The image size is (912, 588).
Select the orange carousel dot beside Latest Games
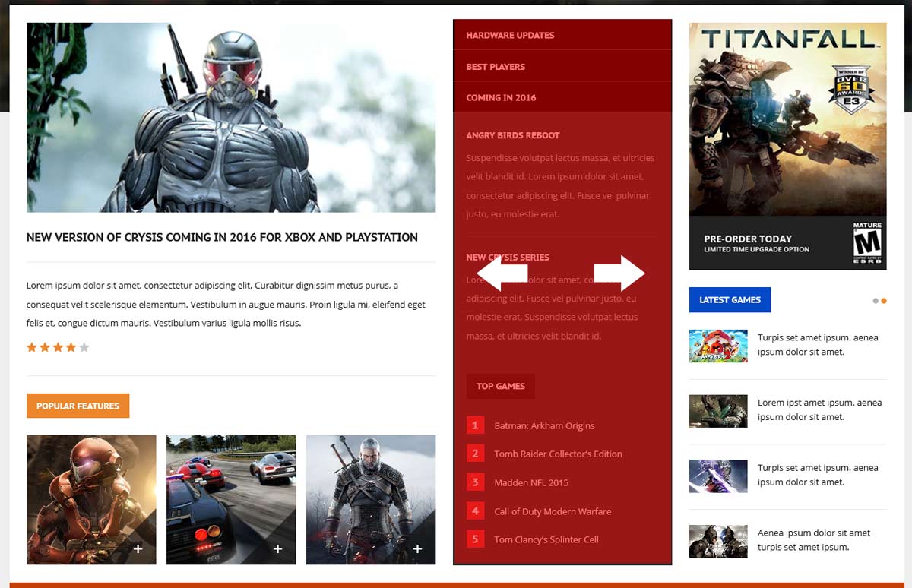(884, 301)
